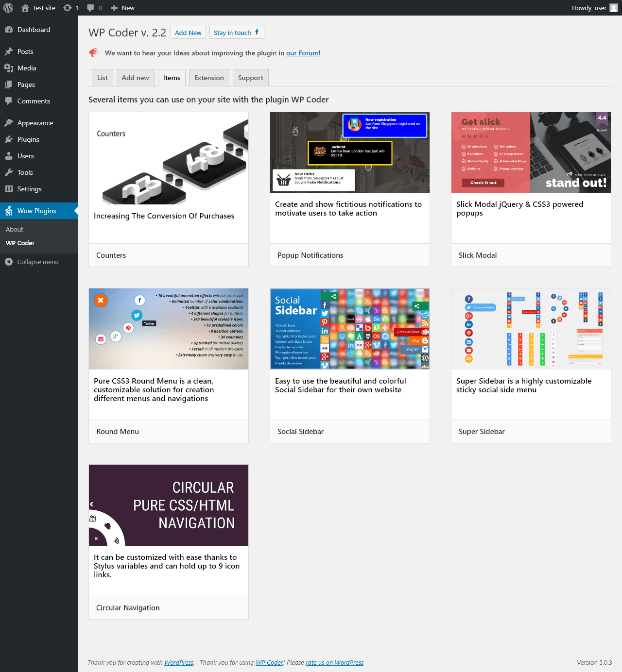The image size is (622, 672).
Task: Open Plugins menu item
Action: click(39, 139)
